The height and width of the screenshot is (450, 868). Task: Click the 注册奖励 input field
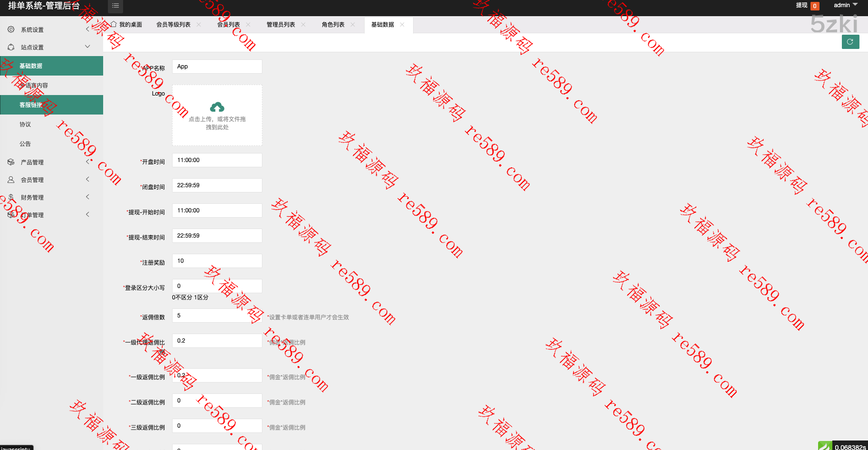coord(217,261)
